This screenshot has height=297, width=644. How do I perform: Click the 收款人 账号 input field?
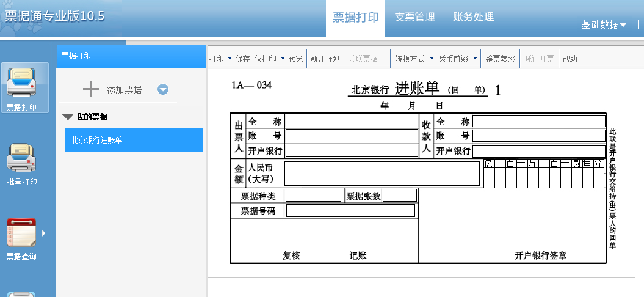click(539, 136)
